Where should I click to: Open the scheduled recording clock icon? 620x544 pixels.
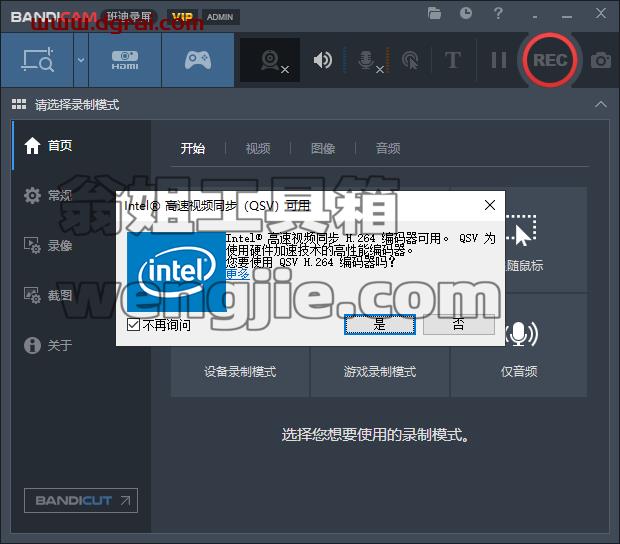click(466, 13)
